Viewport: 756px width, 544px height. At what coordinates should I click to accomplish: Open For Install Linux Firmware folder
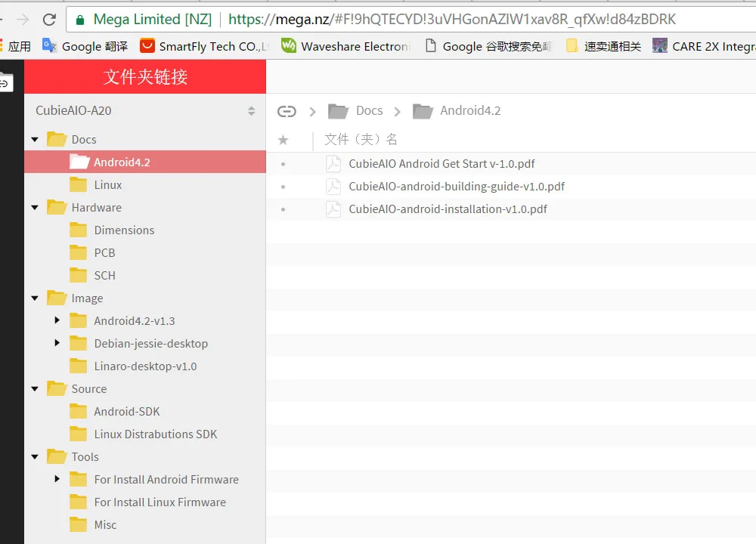tap(160, 502)
